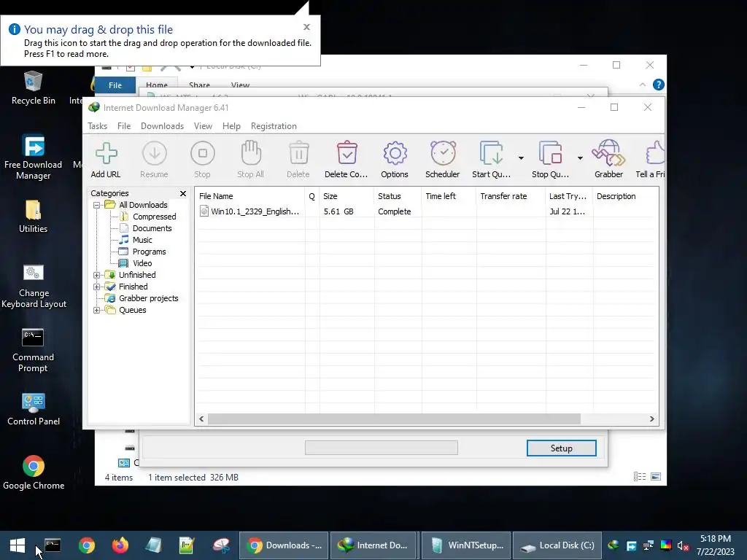Open the Tasks menu
The width and height of the screenshot is (747, 560).
tap(97, 126)
